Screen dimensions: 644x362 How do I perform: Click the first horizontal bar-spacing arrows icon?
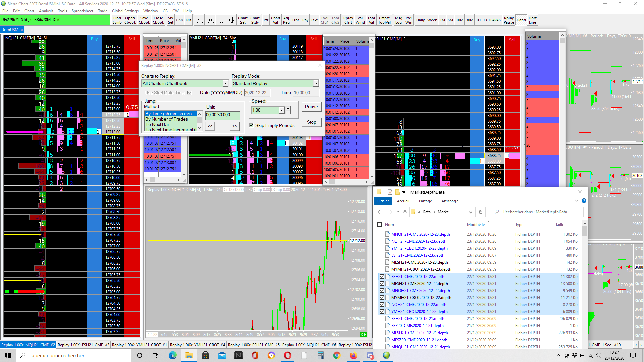[x=200, y=20]
